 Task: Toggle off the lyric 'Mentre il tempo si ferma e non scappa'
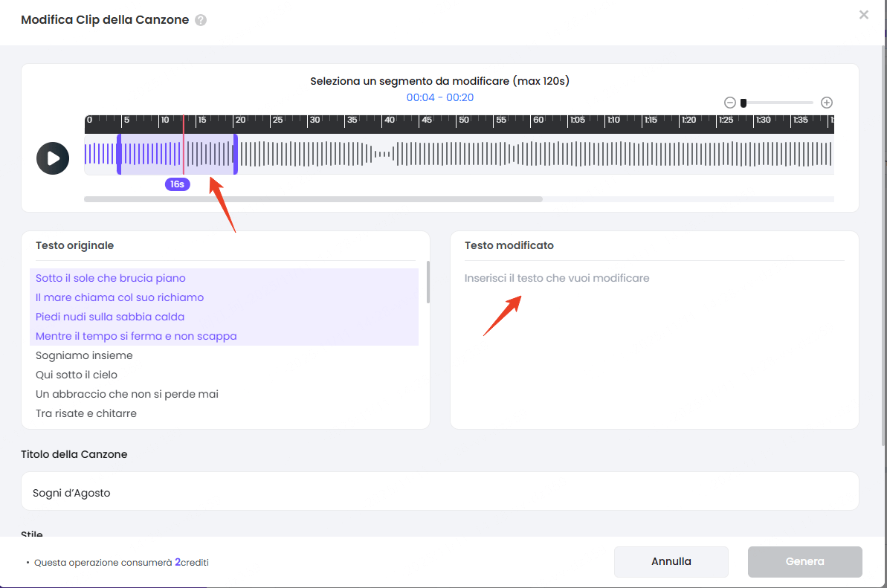point(136,336)
